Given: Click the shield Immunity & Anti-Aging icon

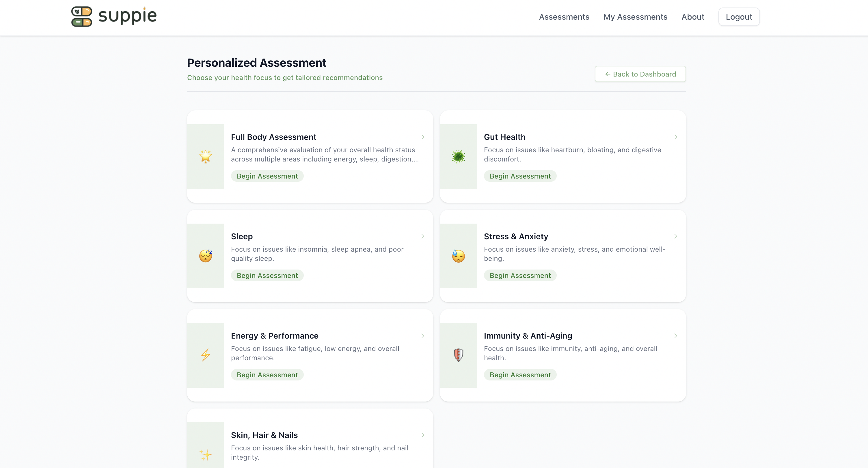Looking at the screenshot, I should (x=458, y=355).
